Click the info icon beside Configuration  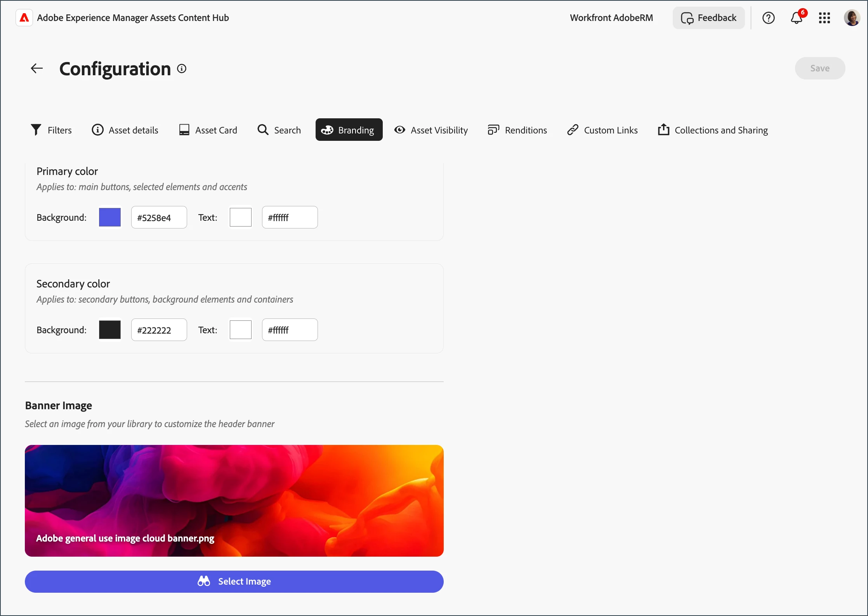coord(182,69)
